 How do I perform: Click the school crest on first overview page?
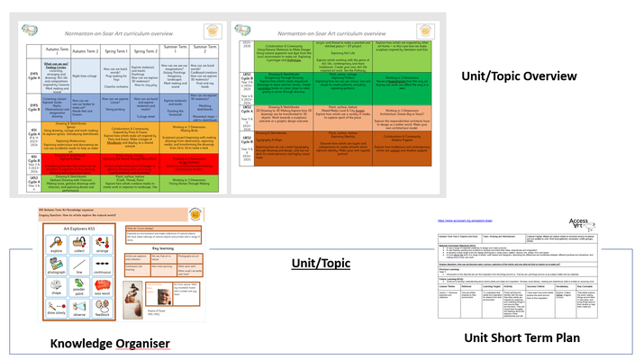tap(213, 31)
